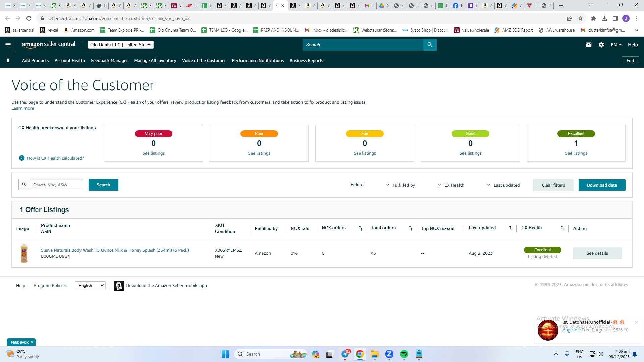This screenshot has height=362, width=644.
Task: Open the Chrome profile avatar
Action: tap(626, 18)
